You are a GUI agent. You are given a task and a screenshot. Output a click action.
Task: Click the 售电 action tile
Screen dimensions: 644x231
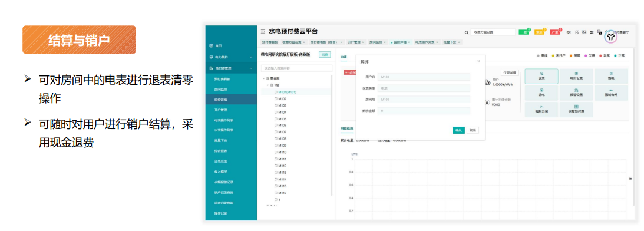[x=611, y=76]
